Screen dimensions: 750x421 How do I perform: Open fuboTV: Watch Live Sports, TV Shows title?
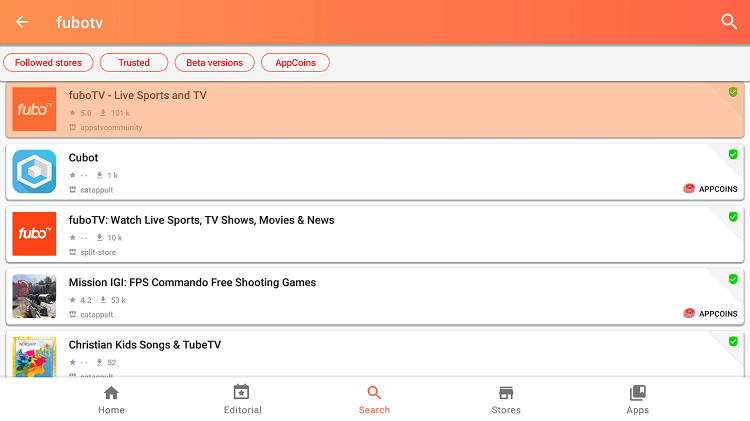tap(201, 220)
